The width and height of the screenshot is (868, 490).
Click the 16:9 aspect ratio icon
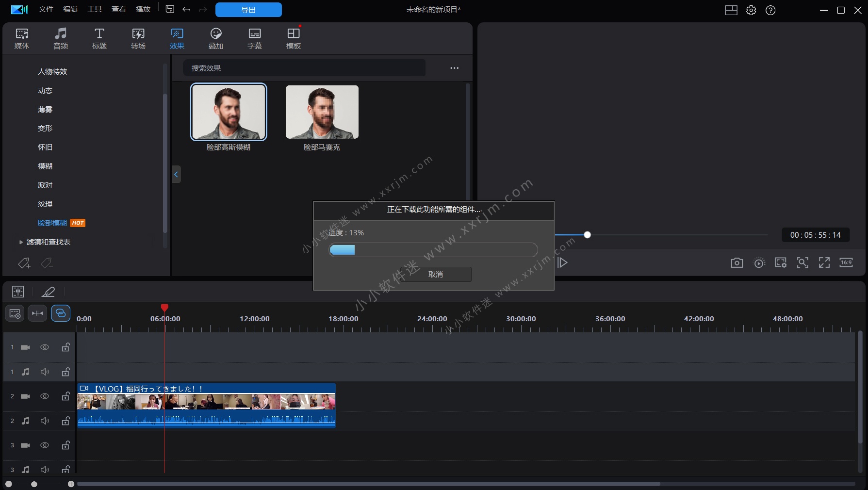click(x=846, y=262)
